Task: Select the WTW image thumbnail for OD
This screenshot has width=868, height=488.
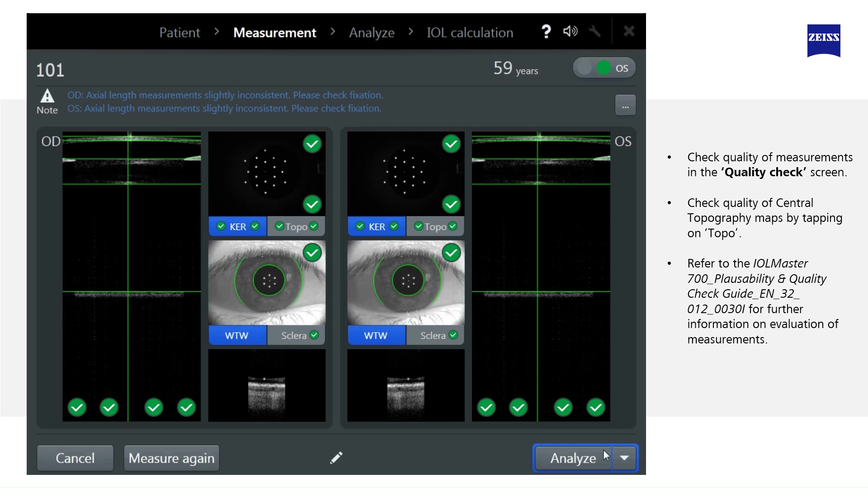Action: click(267, 283)
